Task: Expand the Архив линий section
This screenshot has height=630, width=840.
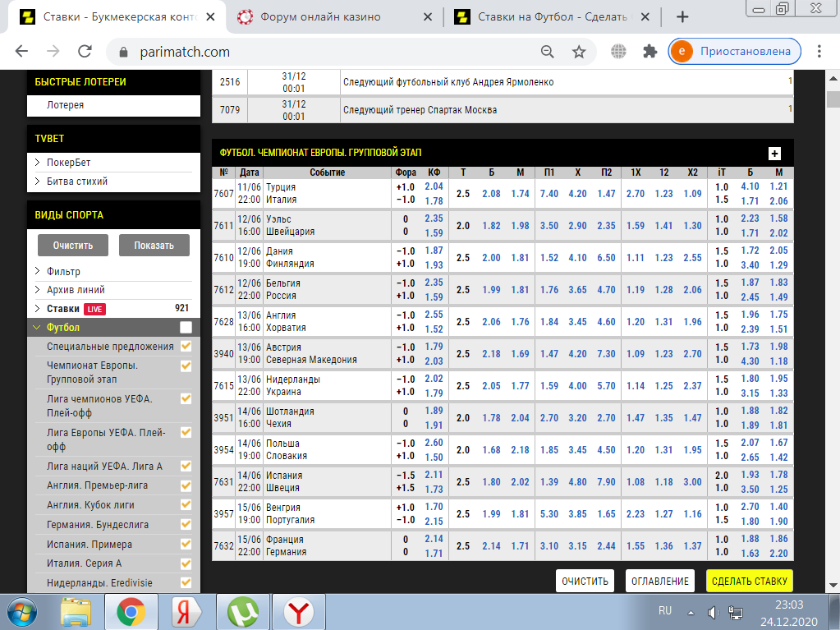Action: (37, 290)
